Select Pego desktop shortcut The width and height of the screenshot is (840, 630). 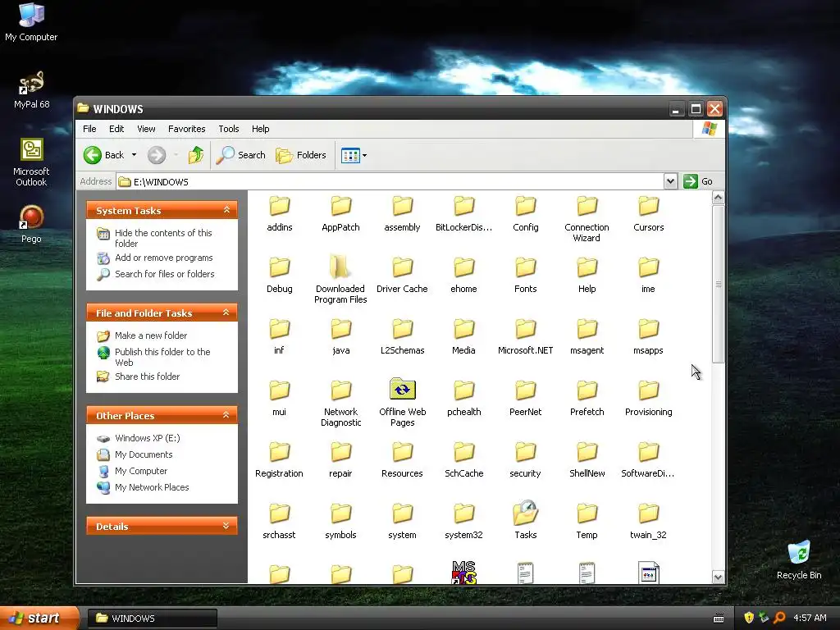31,224
